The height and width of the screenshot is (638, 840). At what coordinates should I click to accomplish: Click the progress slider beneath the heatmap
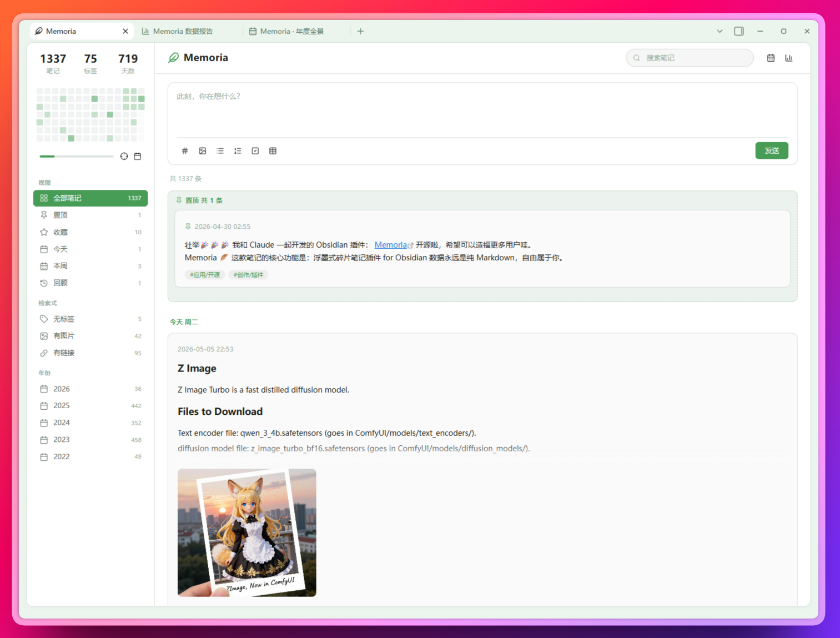pyautogui.click(x=77, y=157)
